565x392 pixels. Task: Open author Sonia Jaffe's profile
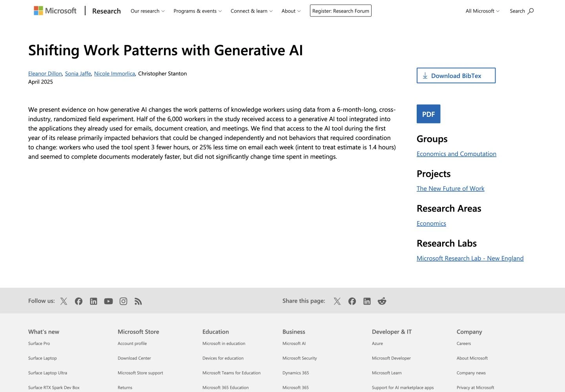pyautogui.click(x=78, y=74)
